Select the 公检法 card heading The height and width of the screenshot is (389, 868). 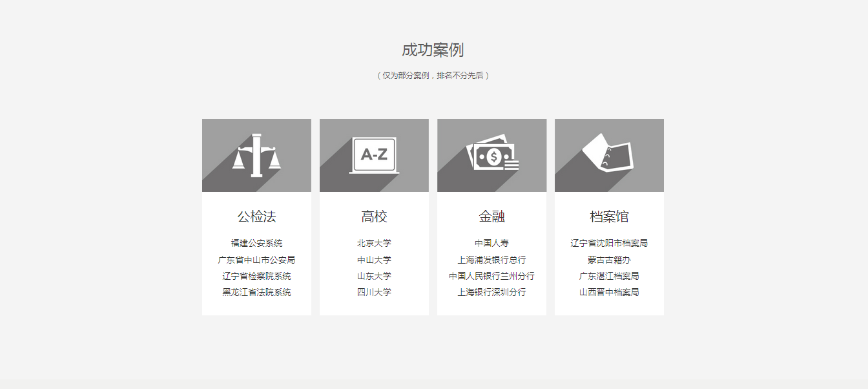pos(256,216)
